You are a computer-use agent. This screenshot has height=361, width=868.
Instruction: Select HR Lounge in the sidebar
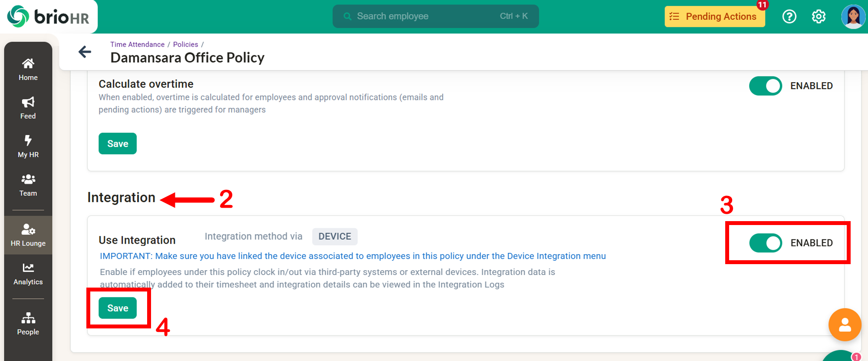click(28, 235)
